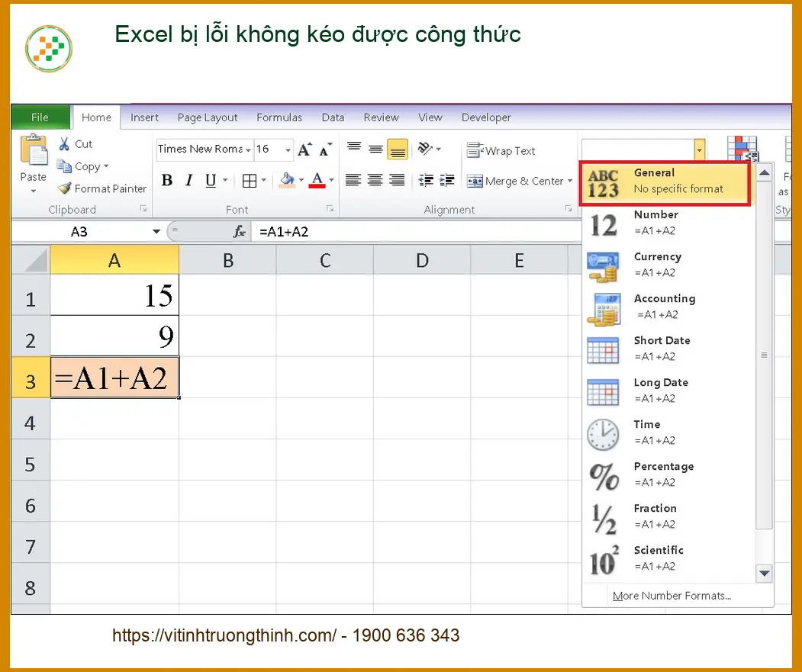The height and width of the screenshot is (672, 802).
Task: Open the font size dropdown
Action: pyautogui.click(x=288, y=150)
